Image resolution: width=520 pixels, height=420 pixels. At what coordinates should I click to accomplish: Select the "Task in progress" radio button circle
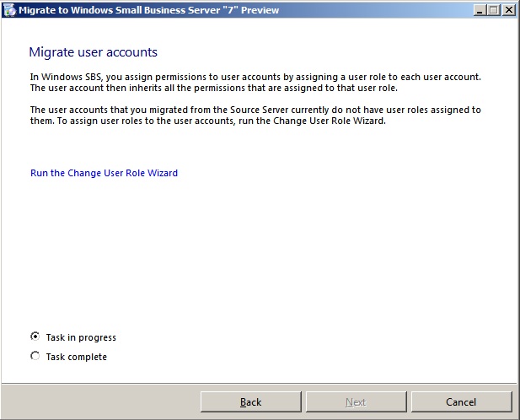[35, 337]
